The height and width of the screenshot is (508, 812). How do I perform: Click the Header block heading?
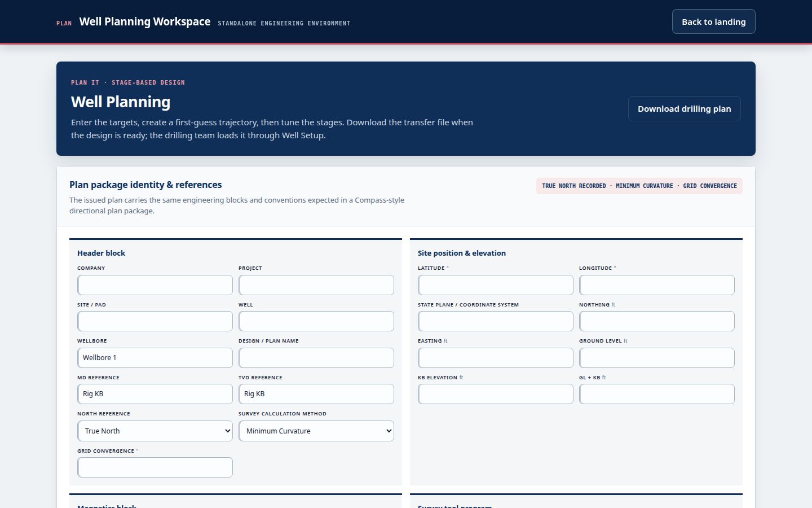point(101,253)
